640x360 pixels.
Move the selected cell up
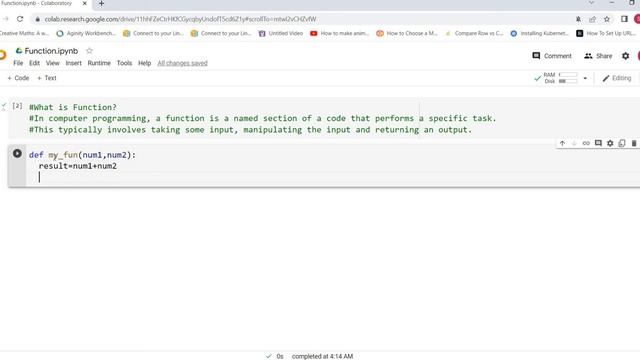coord(562,143)
